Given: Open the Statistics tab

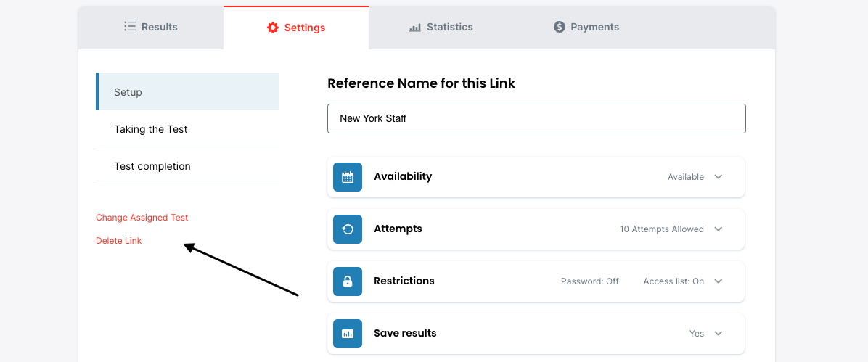Looking at the screenshot, I should pyautogui.click(x=441, y=27).
